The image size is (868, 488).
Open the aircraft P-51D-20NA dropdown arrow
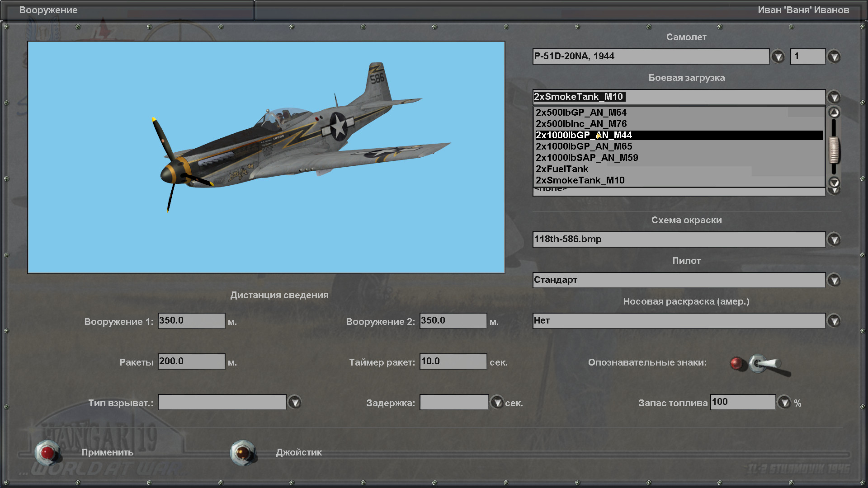click(x=778, y=56)
